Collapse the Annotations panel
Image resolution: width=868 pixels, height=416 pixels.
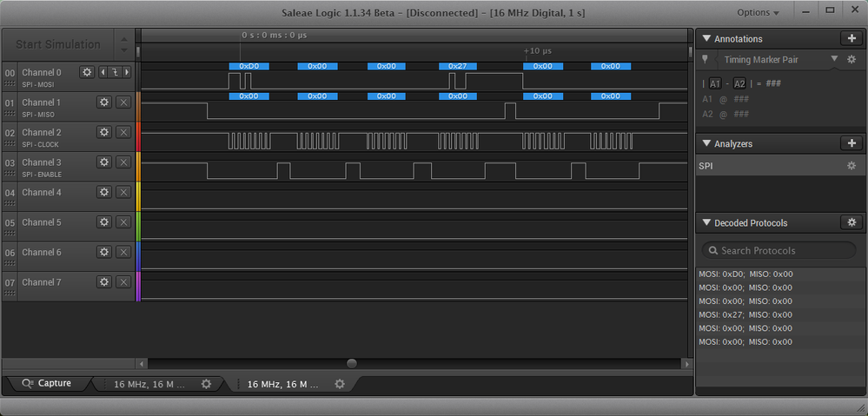click(x=706, y=39)
